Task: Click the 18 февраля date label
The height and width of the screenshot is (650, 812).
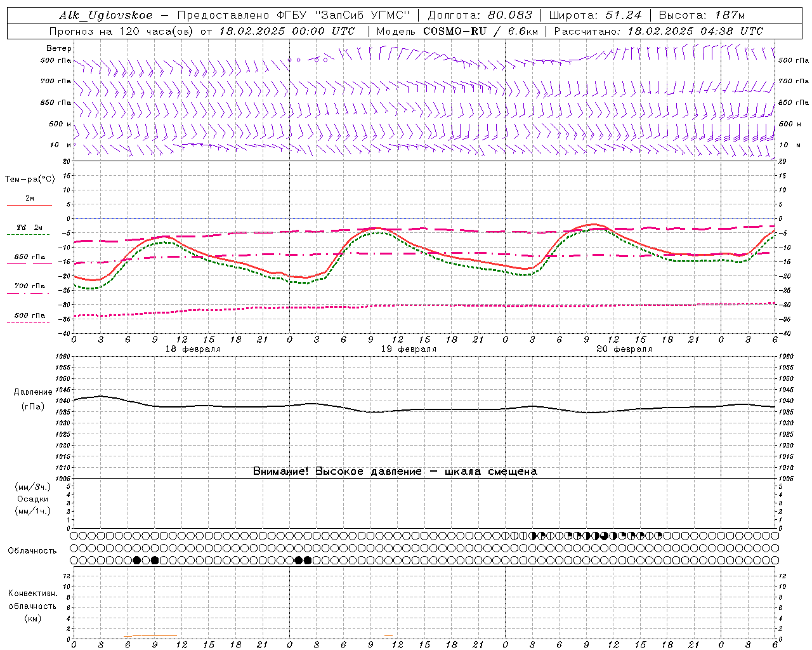Action: point(193,349)
